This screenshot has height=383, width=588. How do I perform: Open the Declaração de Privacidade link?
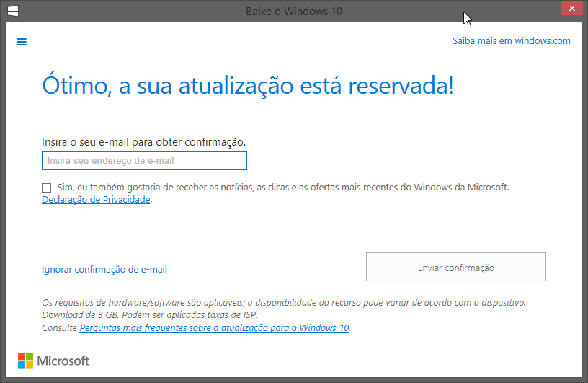point(96,199)
